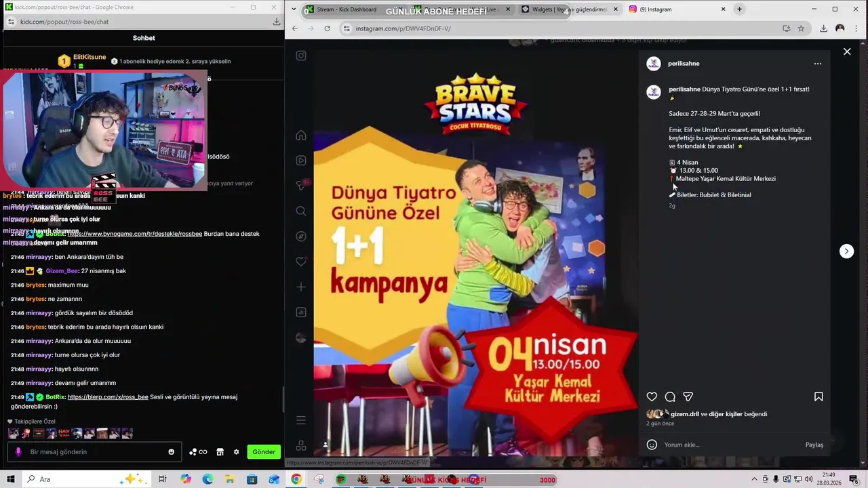Open Task View on taskbar
Image resolution: width=868 pixels, height=488 pixels.
point(163,479)
